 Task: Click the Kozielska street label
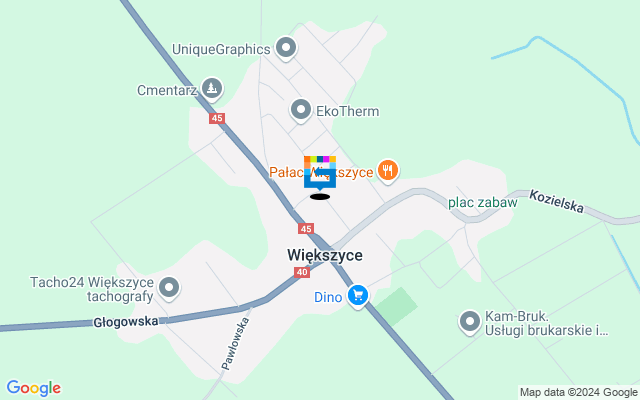point(556,201)
